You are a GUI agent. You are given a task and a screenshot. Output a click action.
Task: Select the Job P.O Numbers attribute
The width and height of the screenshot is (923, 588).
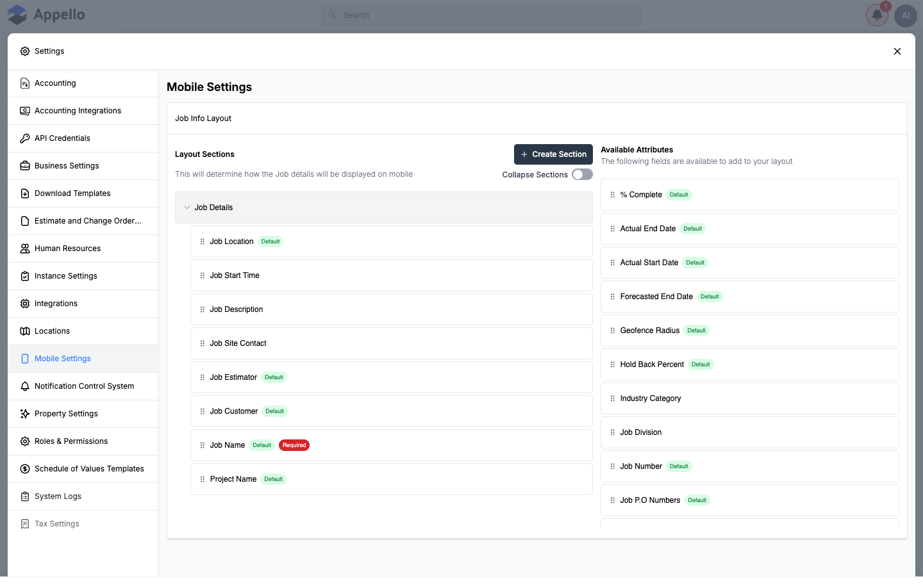click(750, 500)
